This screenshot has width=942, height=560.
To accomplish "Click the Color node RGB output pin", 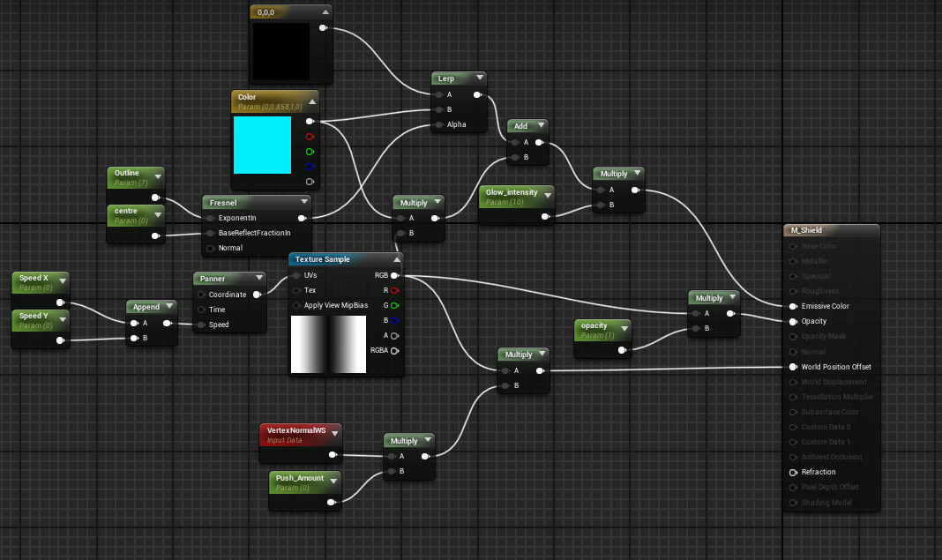I will pyautogui.click(x=310, y=122).
